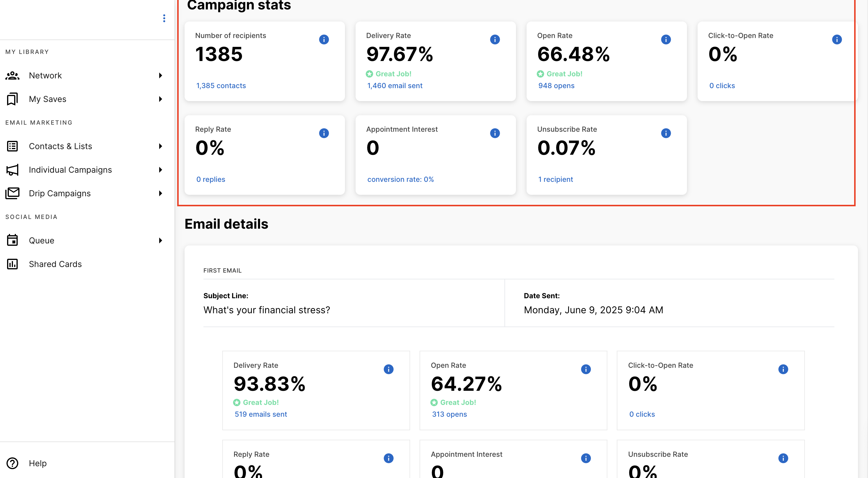Open the campaign stats 0 clicks link
Screen dimensions: 868x478
click(x=722, y=85)
